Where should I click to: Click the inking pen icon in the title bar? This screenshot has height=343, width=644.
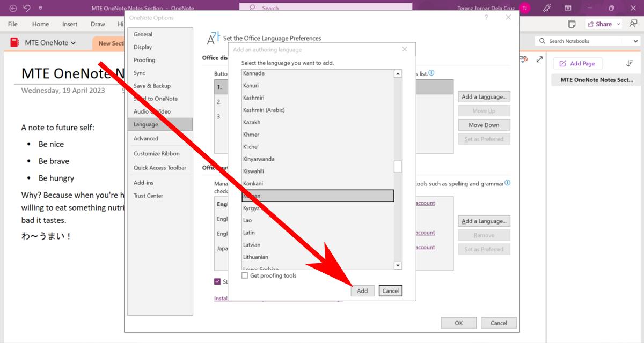pos(547,8)
